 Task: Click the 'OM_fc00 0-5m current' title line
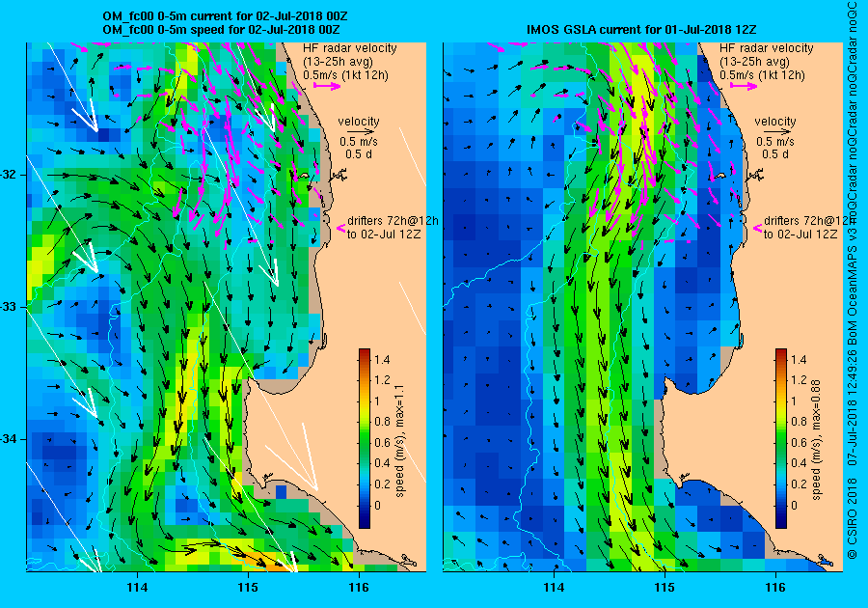pyautogui.click(x=226, y=16)
